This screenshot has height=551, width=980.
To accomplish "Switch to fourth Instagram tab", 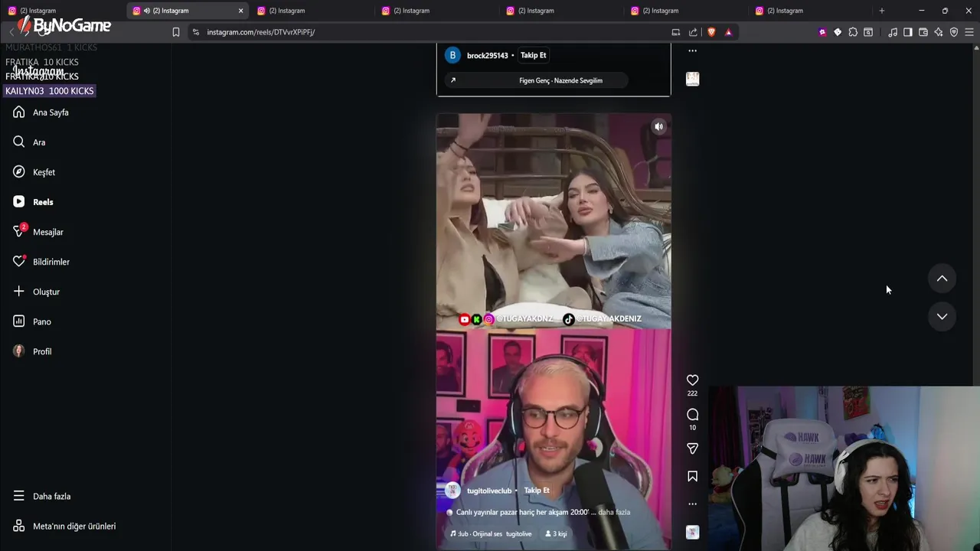I will click(436, 11).
